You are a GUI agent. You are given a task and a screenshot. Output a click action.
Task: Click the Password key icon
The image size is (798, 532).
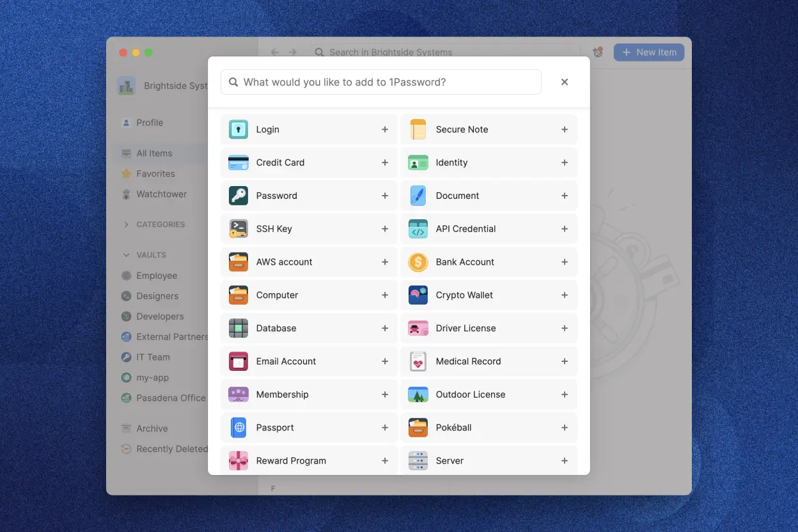(x=239, y=196)
